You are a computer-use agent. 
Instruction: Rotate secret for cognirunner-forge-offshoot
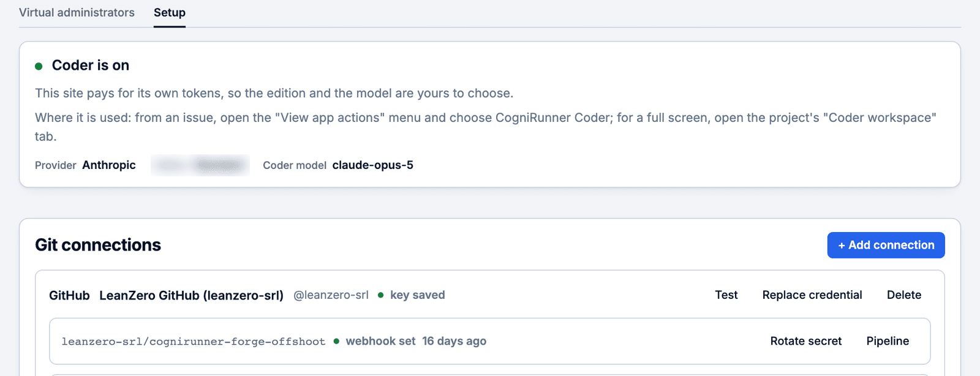[x=806, y=341]
